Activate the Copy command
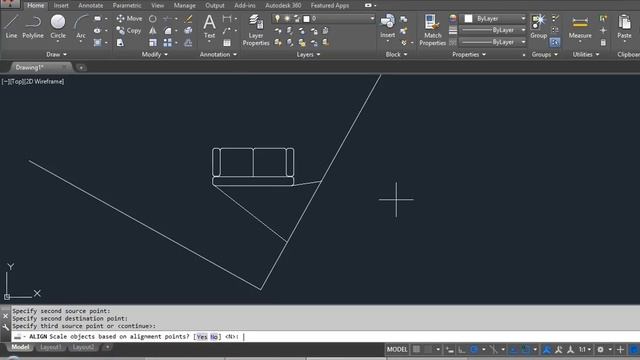 129,31
